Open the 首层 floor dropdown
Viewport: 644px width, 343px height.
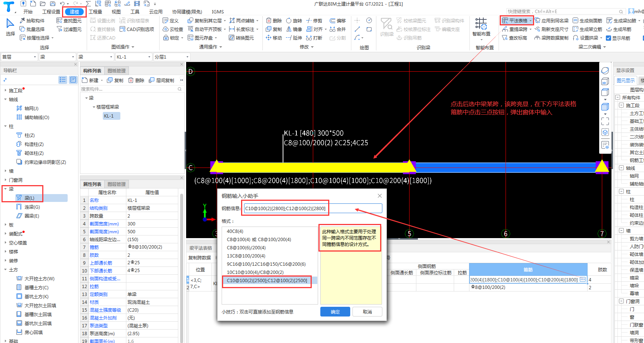[19, 57]
